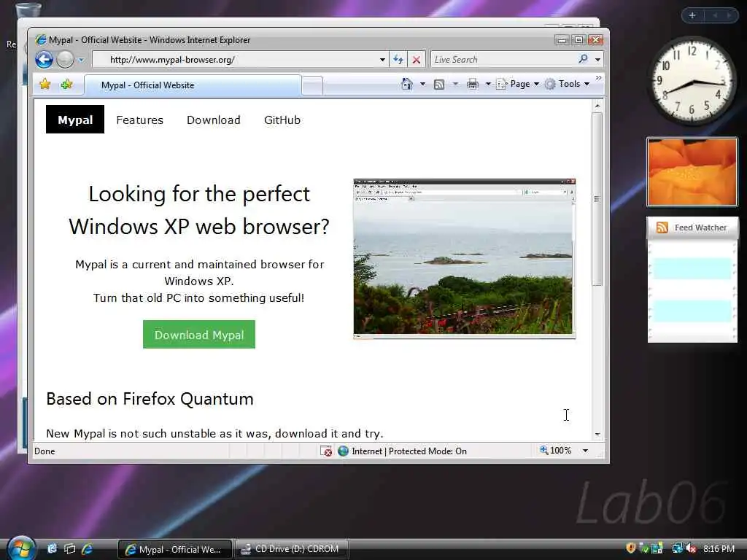The width and height of the screenshot is (747, 560).
Task: Click the Show Desktop quick launch icon
Action: click(52, 548)
